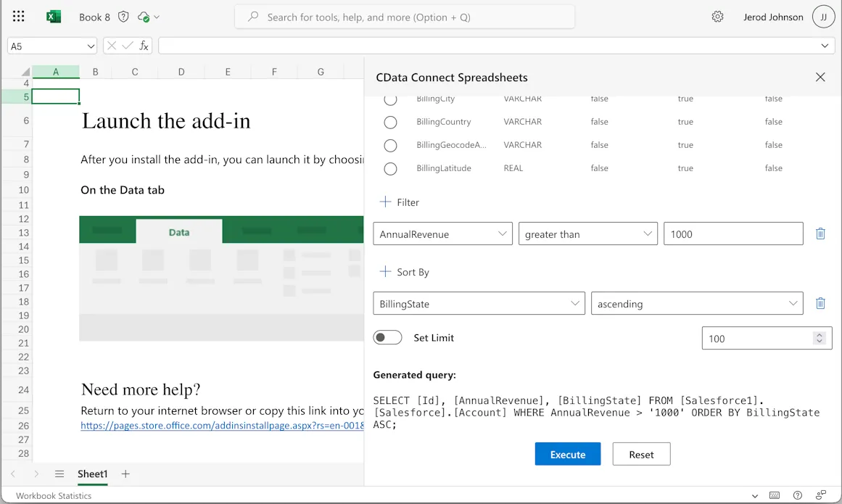
Task: Click the Help question mark in status bar
Action: (x=797, y=495)
